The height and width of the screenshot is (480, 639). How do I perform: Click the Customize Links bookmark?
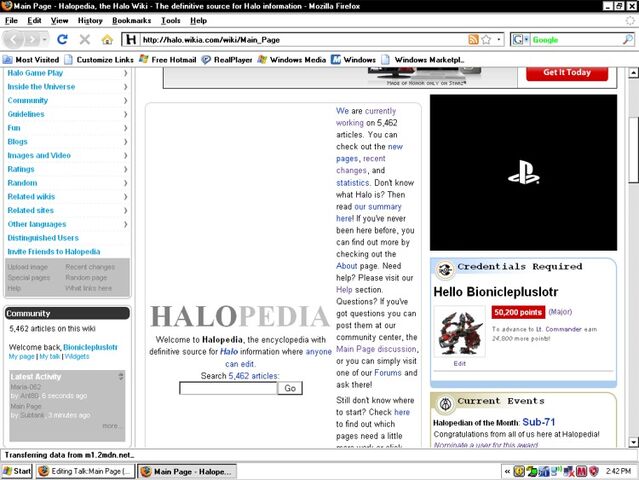tap(99, 59)
